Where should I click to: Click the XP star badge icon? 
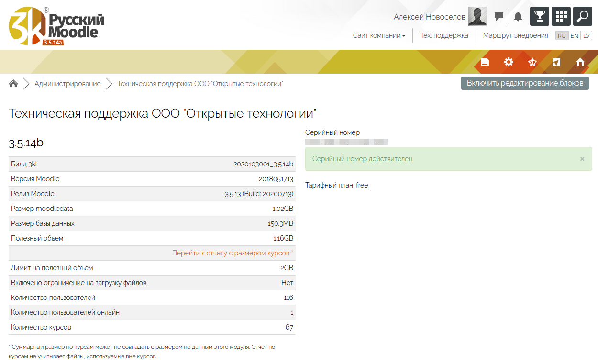532,62
